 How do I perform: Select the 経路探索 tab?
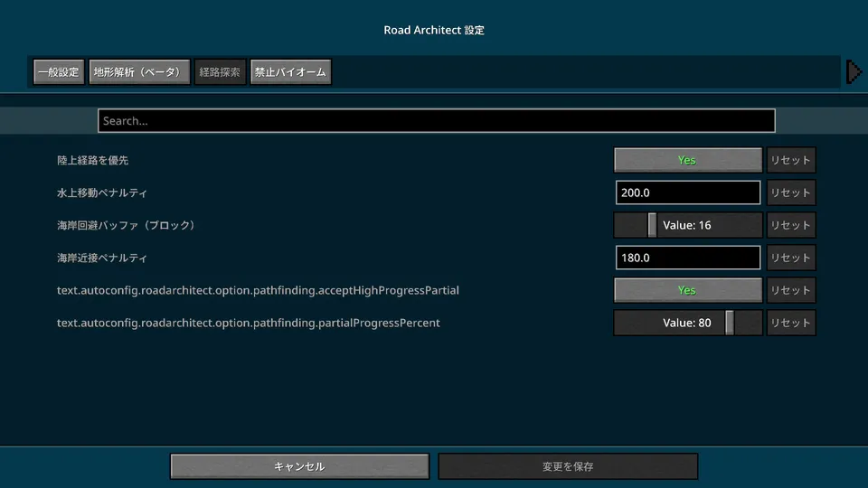click(x=220, y=72)
